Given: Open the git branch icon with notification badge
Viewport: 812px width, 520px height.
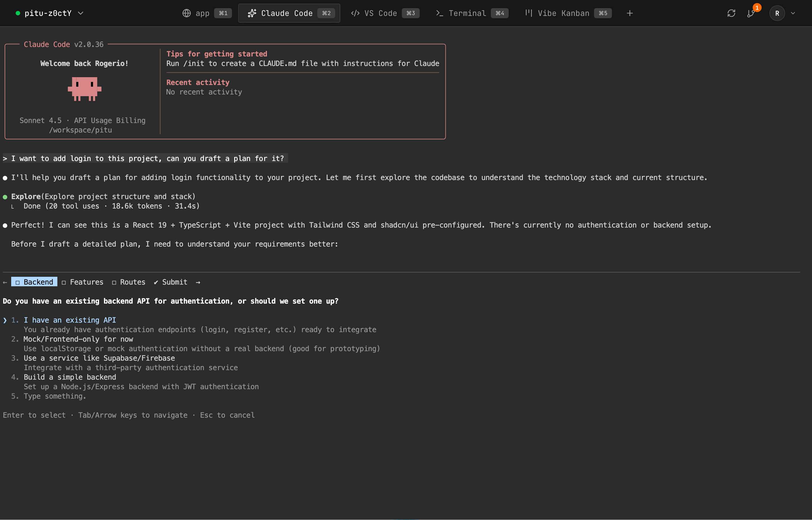Looking at the screenshot, I should click(x=751, y=14).
